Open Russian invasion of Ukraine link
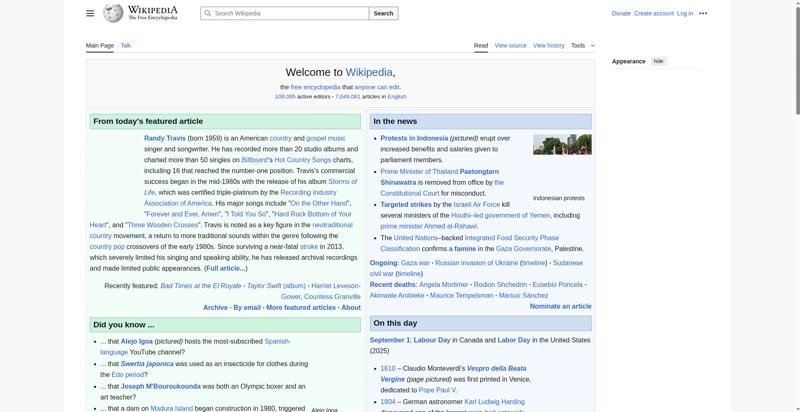This screenshot has height=412, width=800. [x=477, y=263]
